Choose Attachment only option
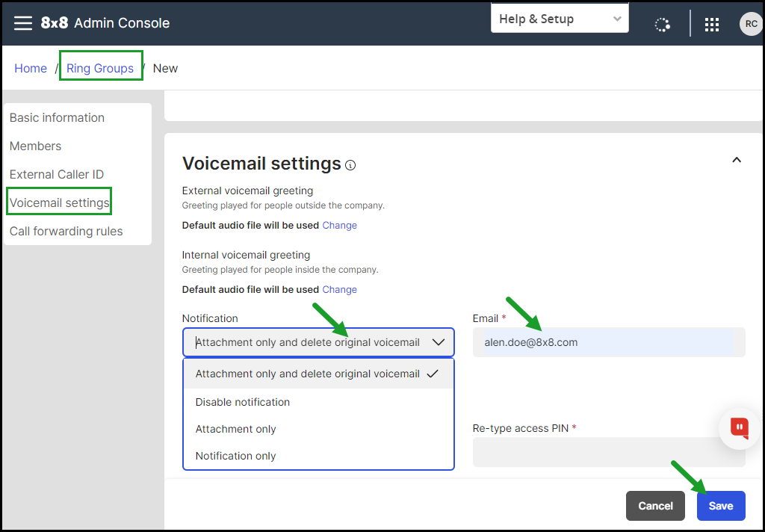Viewport: 765px width, 532px height. pos(318,429)
